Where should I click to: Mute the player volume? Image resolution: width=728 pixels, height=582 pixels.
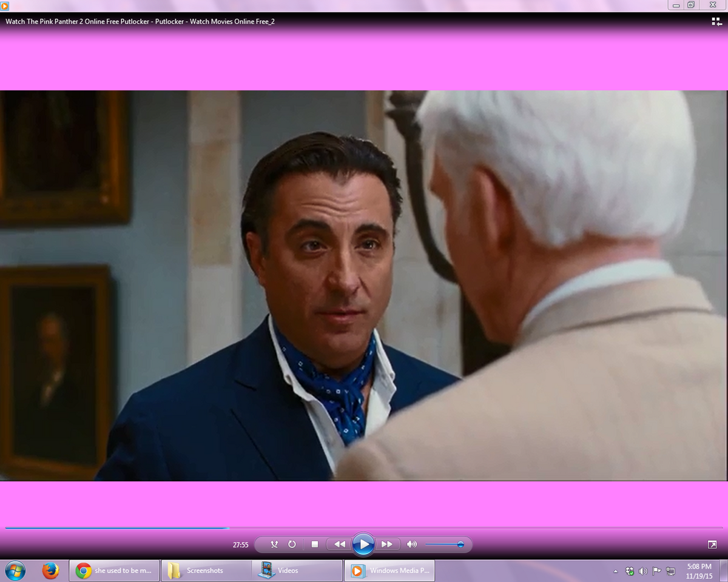click(x=412, y=544)
